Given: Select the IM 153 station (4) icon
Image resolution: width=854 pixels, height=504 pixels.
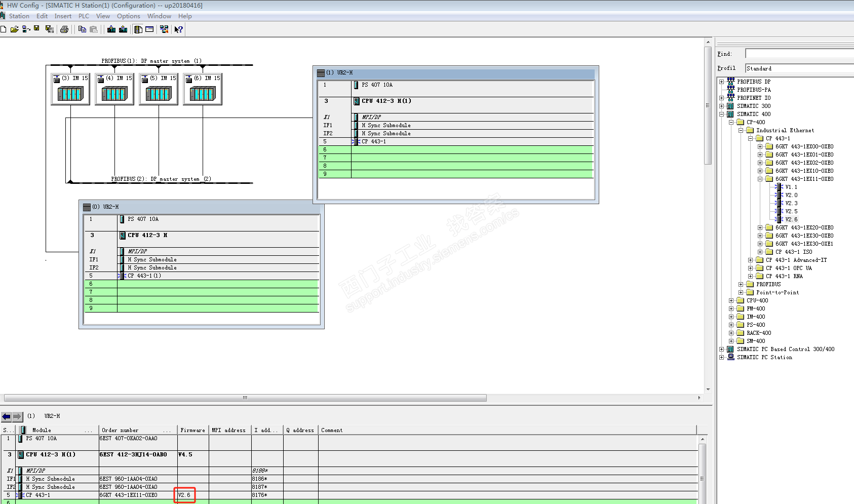Looking at the screenshot, I should tap(114, 89).
